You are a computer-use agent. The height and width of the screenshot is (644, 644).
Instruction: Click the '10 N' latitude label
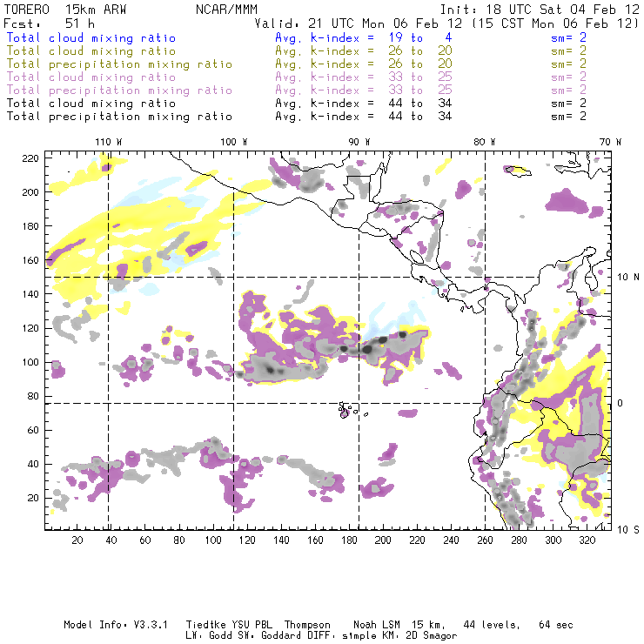[x=628, y=278]
